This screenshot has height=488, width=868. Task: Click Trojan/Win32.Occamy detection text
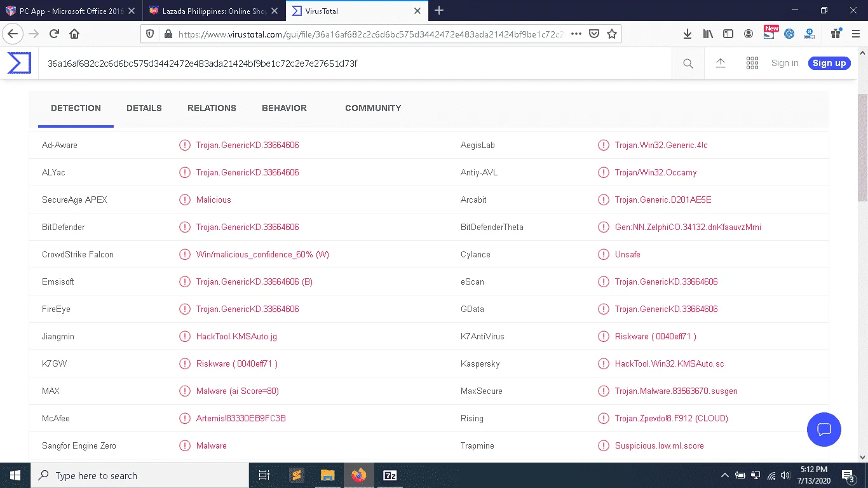click(656, 172)
